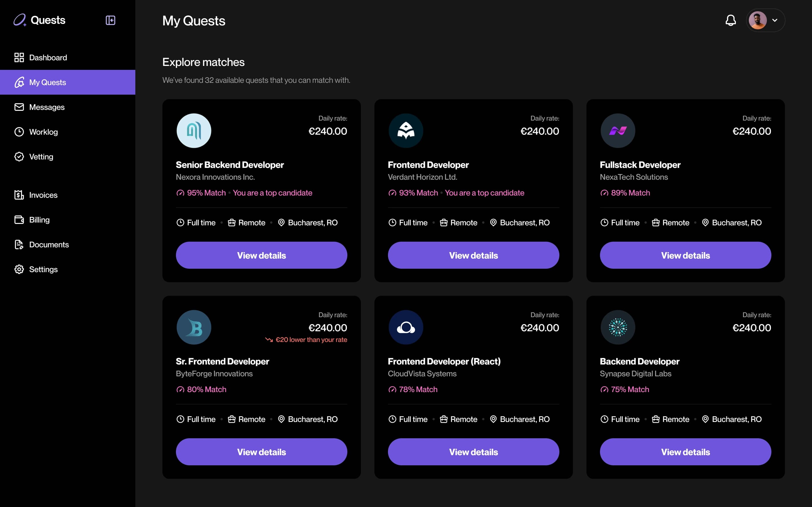Click the Quests logo icon
Image resolution: width=812 pixels, height=507 pixels.
pyautogui.click(x=20, y=20)
